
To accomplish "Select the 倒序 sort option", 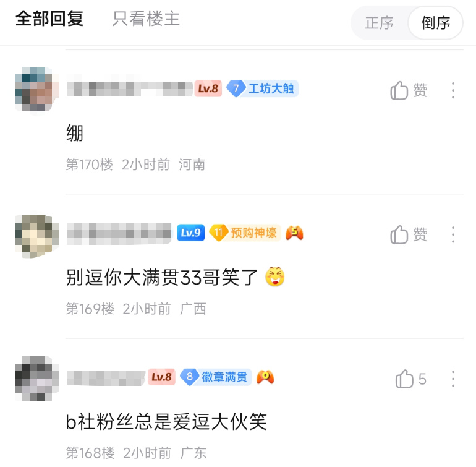I will 435,23.
